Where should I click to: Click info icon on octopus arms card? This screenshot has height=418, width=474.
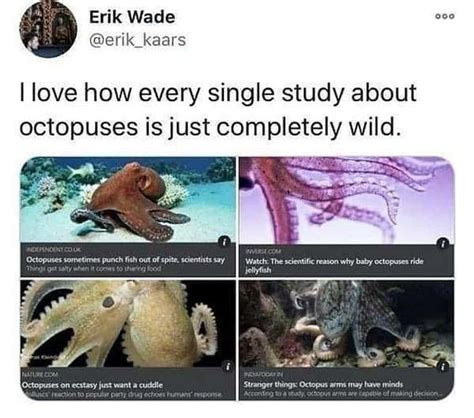(443, 367)
